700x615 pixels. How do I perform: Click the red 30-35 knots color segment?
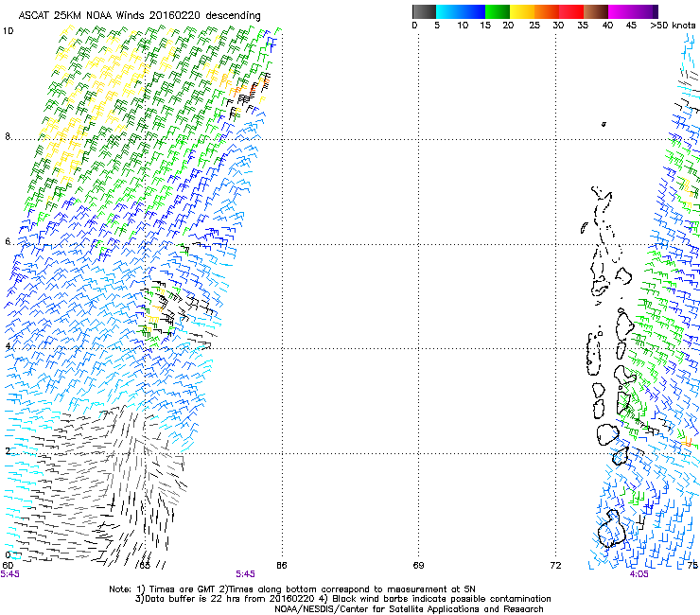click(571, 11)
